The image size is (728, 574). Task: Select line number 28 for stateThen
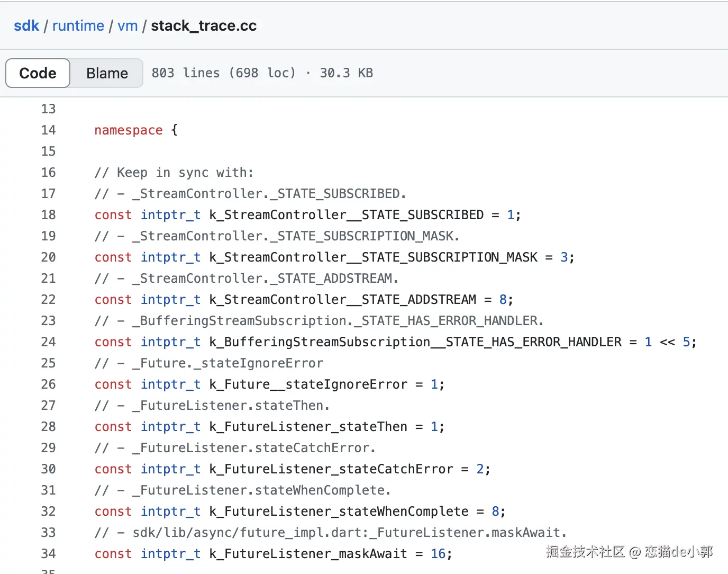tap(48, 427)
